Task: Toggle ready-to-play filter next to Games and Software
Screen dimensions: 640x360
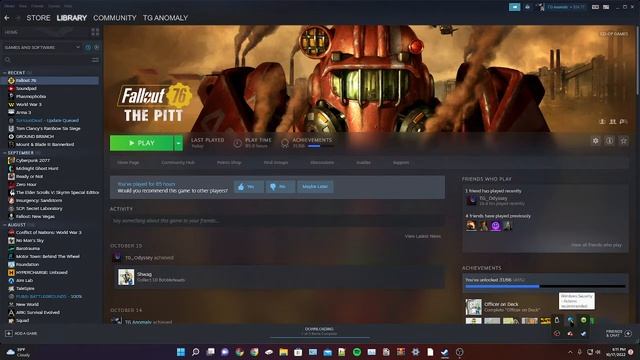Action: (x=97, y=47)
